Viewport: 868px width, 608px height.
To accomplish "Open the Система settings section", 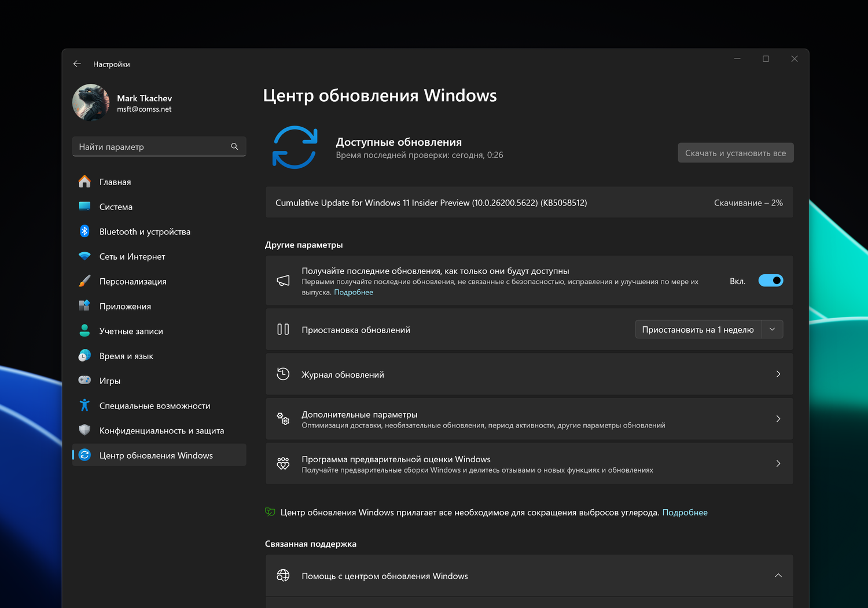I will (116, 207).
